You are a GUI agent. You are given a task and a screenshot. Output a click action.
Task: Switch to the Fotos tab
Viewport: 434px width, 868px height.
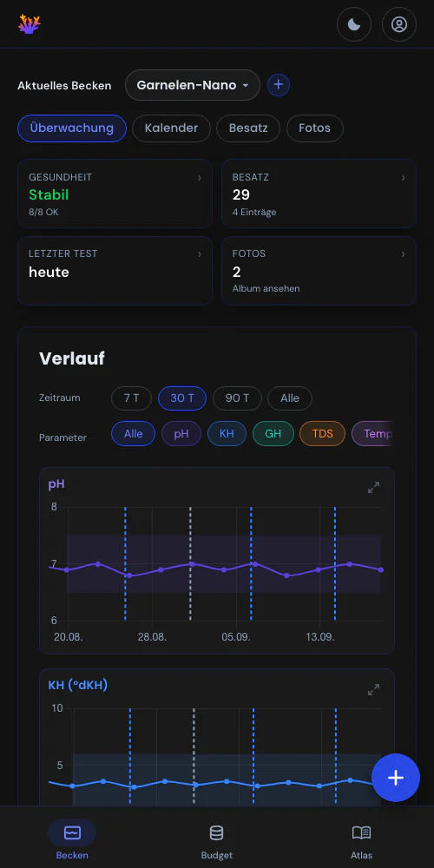pyautogui.click(x=314, y=128)
